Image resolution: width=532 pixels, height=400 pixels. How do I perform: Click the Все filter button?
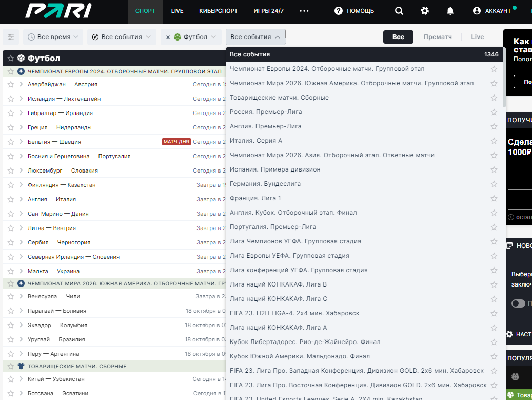pyautogui.click(x=398, y=37)
